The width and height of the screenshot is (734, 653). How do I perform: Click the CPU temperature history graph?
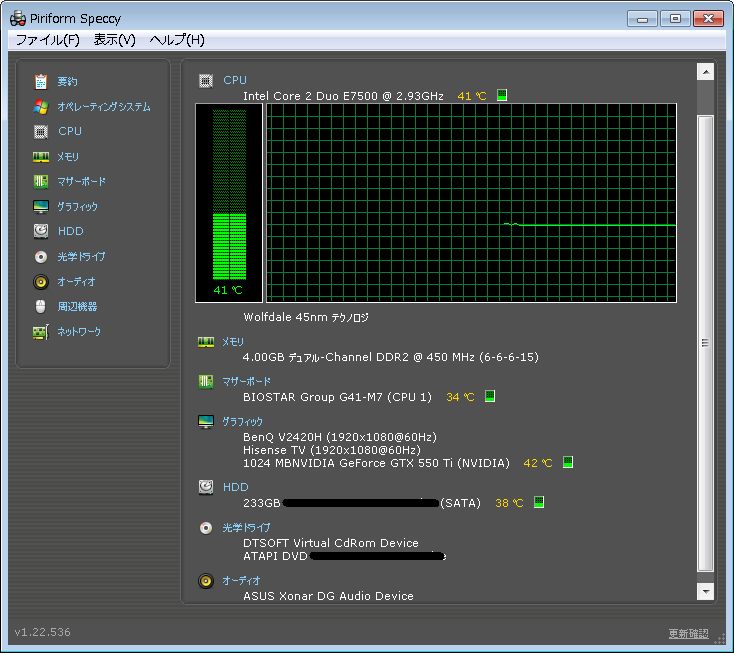click(471, 203)
